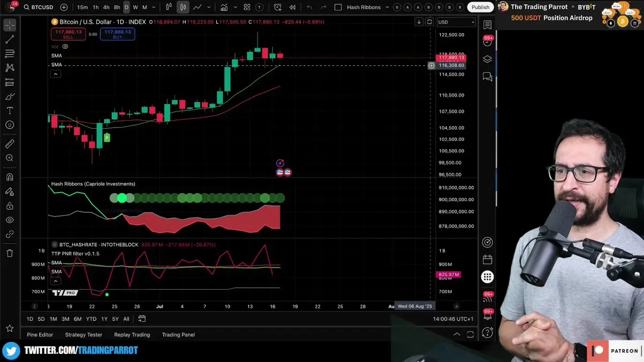644x362 pixels.
Task: Open the USD currency dropdown
Action: coord(456,22)
